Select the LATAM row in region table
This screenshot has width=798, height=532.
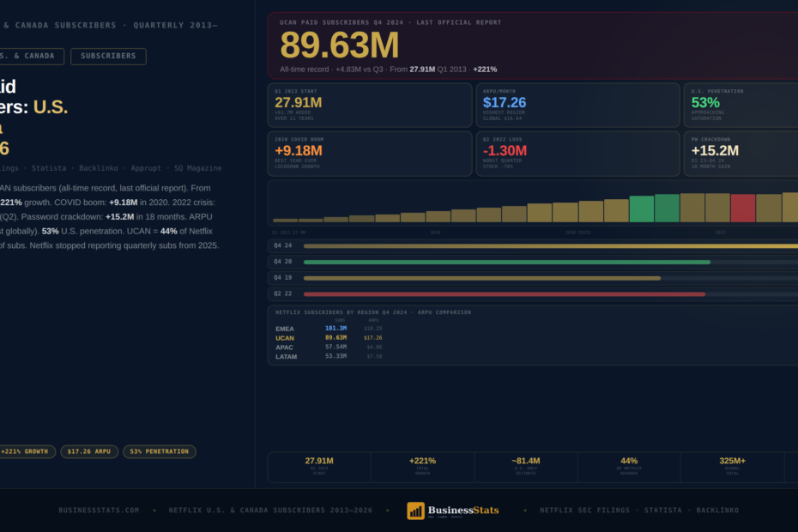pyautogui.click(x=329, y=356)
